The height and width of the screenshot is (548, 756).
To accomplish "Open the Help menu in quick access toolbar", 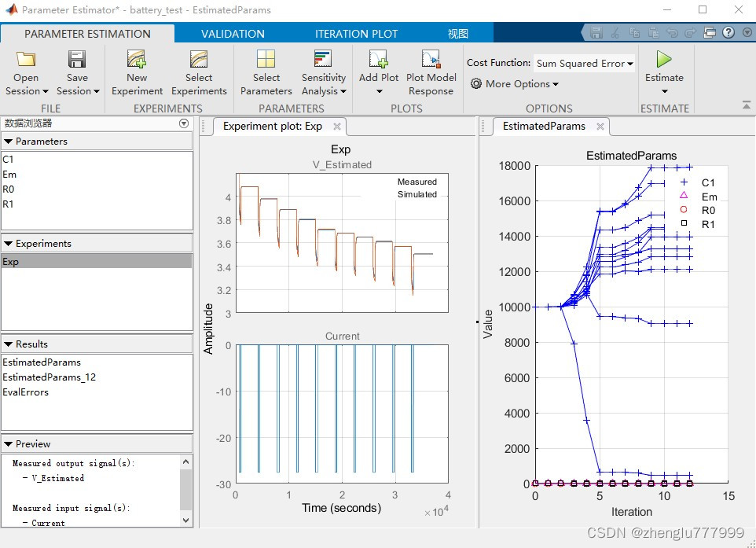I will coord(730,32).
